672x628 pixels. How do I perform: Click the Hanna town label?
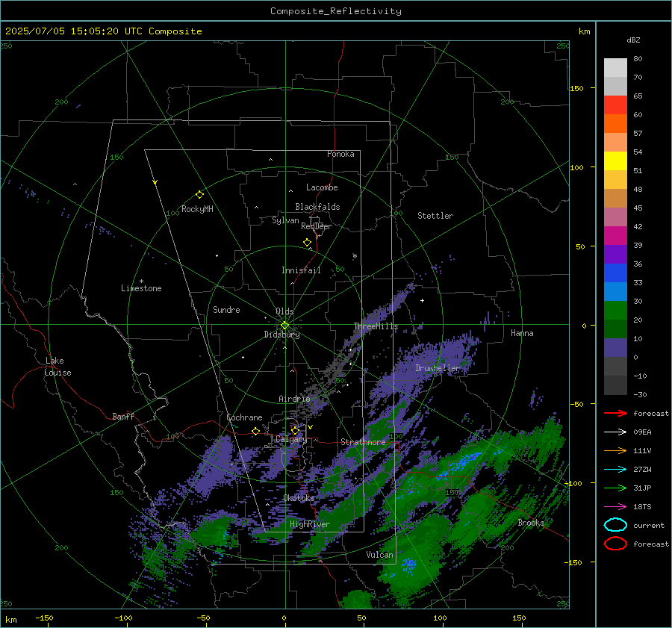pos(522,333)
